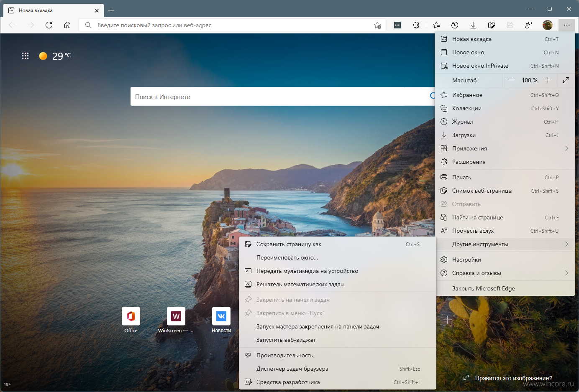Open the WinScreen quick link tile
579x392 pixels.
[176, 320]
